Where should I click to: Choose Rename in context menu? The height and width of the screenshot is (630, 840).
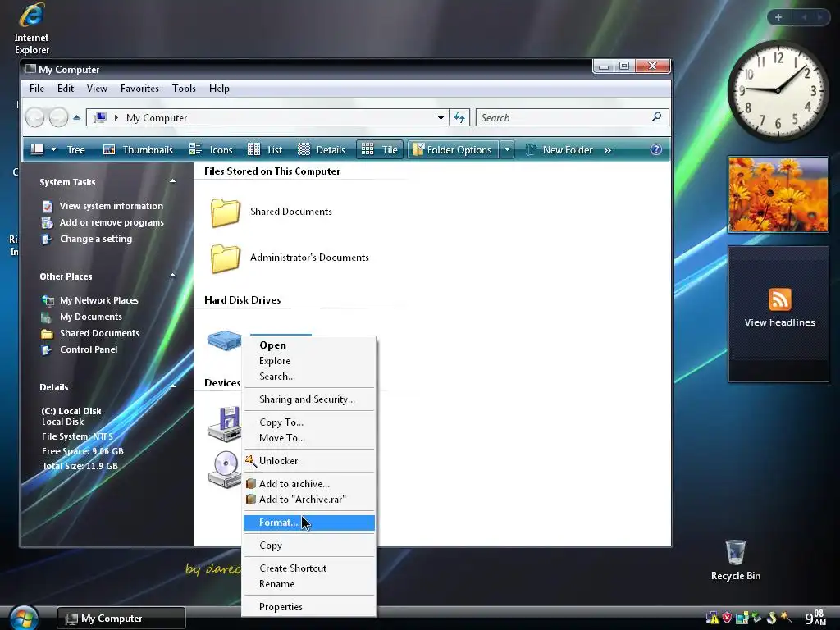(x=309, y=584)
